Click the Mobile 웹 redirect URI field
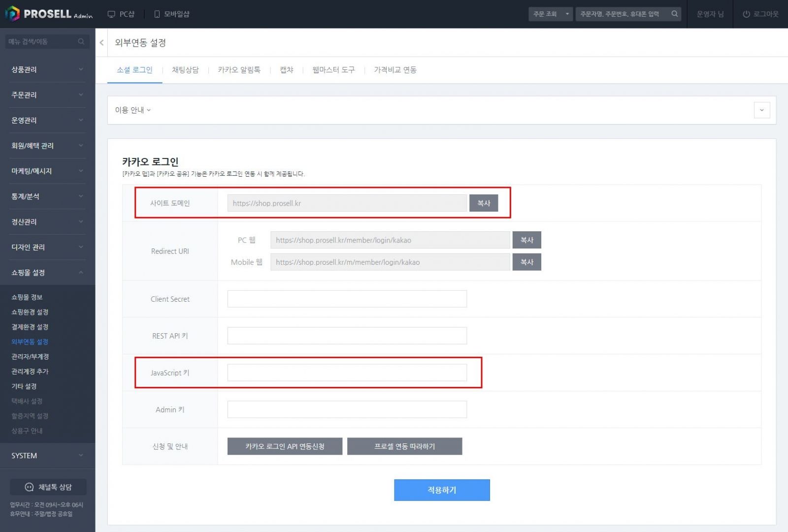788x532 pixels. 390,262
